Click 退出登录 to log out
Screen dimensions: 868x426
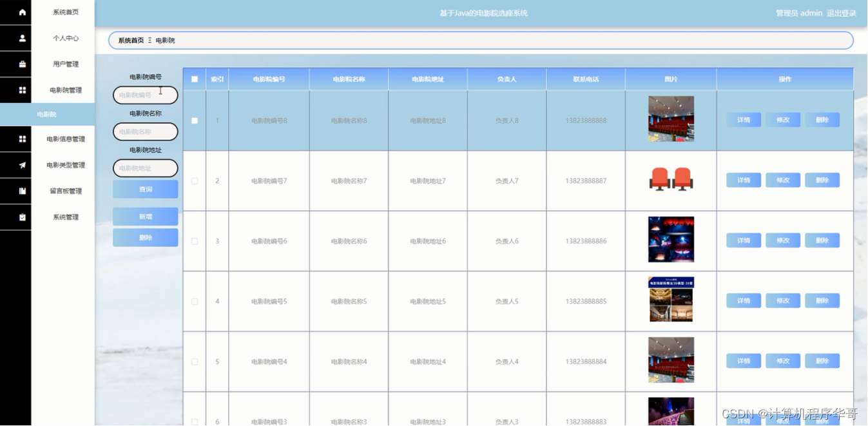coord(842,12)
